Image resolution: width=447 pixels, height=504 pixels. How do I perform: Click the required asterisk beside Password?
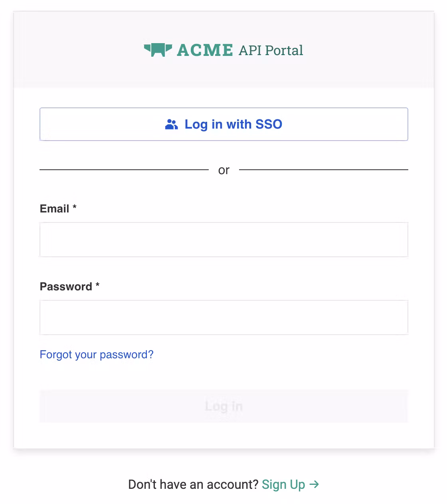97,285
